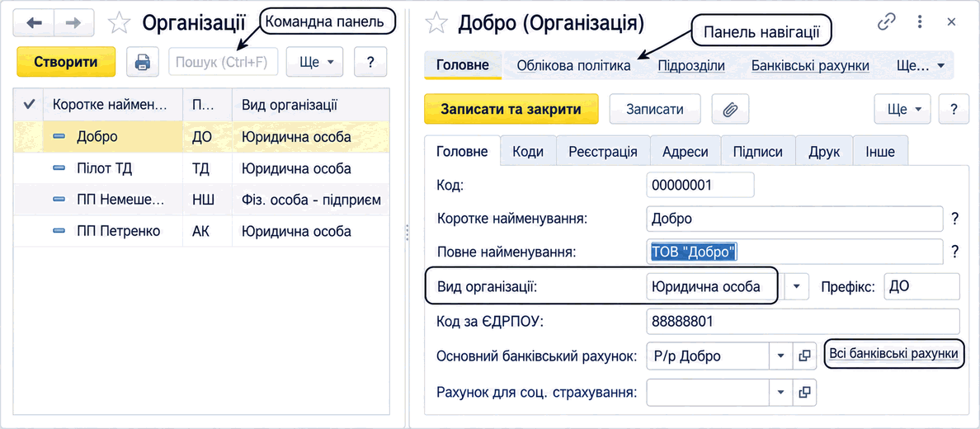This screenshot has width=980, height=429.
Task: Select the Друк tab
Action: (x=824, y=151)
